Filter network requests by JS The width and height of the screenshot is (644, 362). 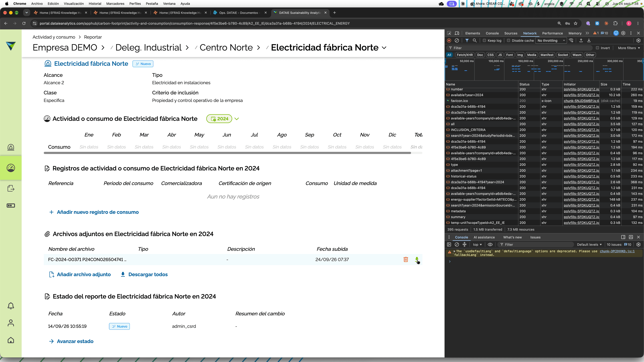[x=500, y=55]
